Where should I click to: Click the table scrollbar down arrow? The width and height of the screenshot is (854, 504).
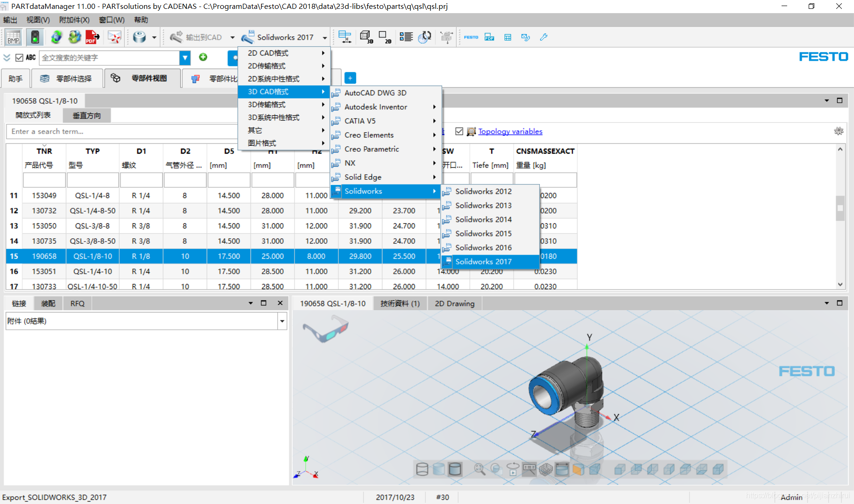point(840,284)
